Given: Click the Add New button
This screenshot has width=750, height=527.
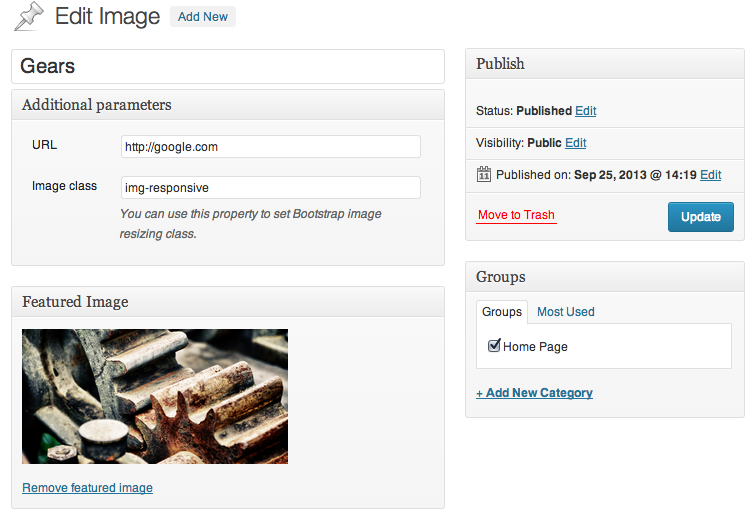Looking at the screenshot, I should click(203, 17).
